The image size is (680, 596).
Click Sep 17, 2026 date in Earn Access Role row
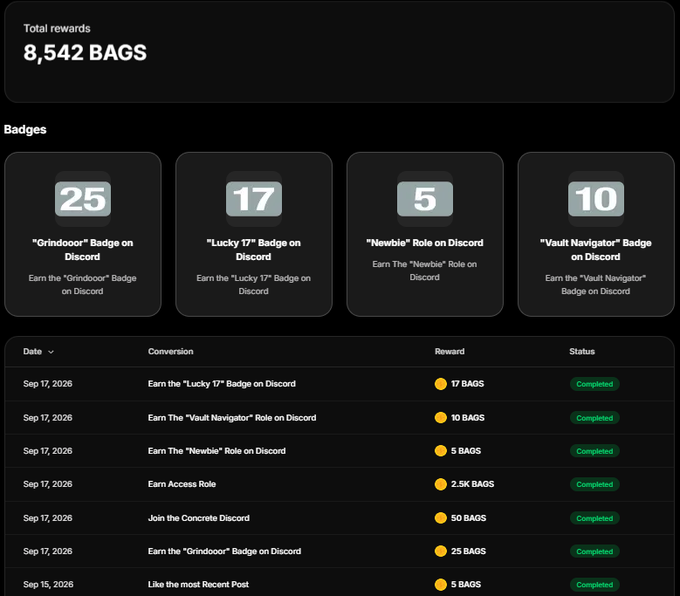48,484
